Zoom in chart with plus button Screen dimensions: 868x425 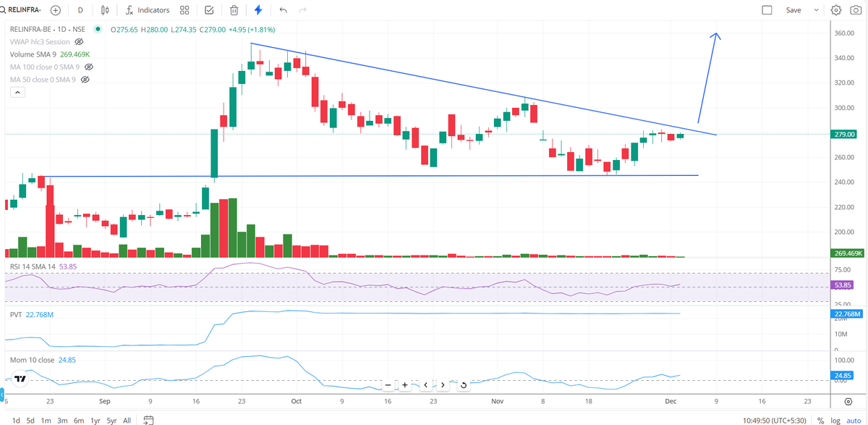pyautogui.click(x=405, y=384)
